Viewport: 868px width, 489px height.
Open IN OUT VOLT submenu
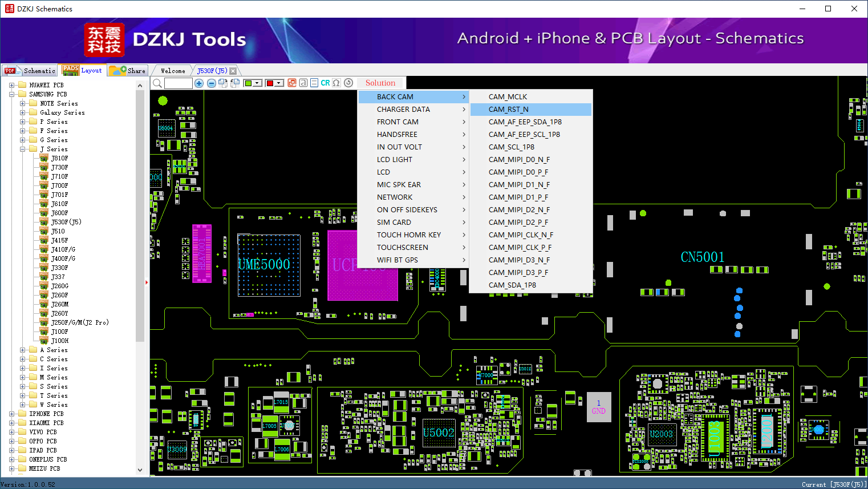coord(414,147)
